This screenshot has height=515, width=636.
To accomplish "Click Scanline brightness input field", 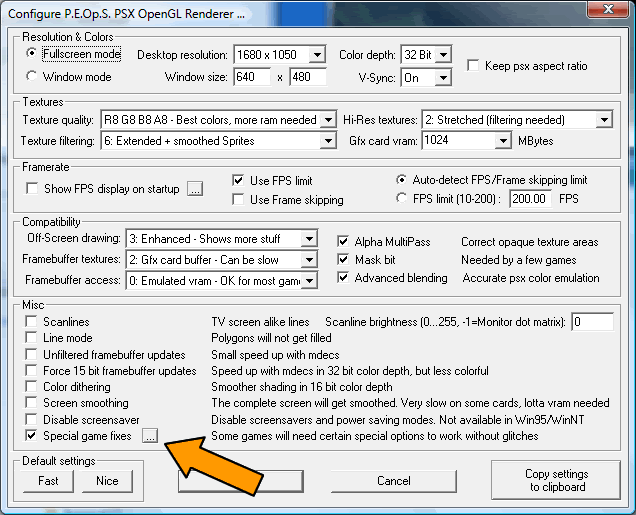I will tap(592, 322).
